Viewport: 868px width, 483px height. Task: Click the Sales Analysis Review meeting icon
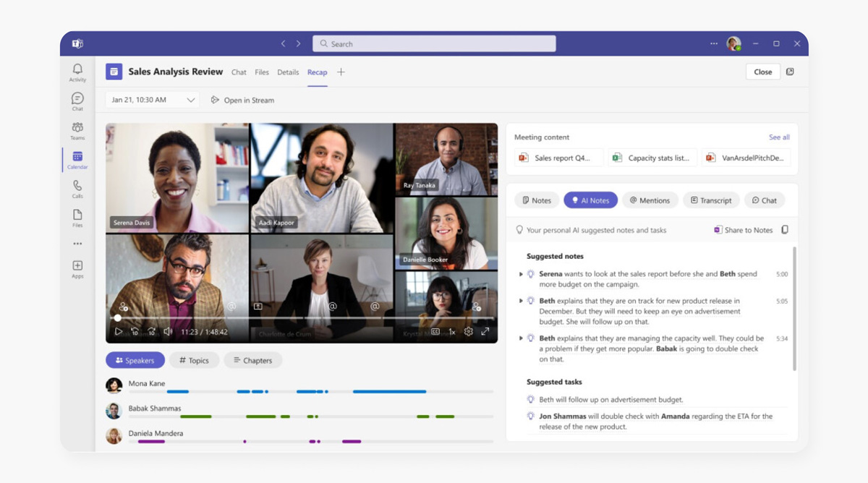click(x=114, y=72)
